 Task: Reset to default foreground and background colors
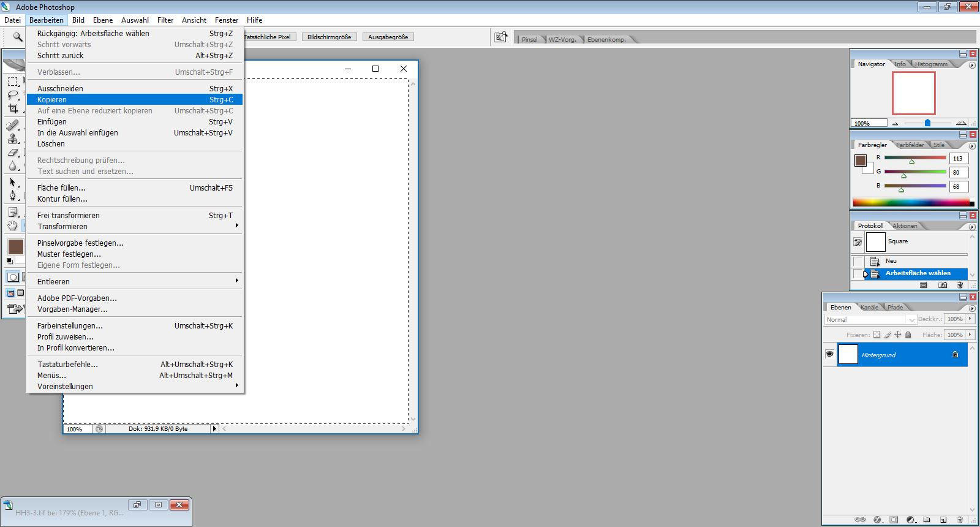pos(9,261)
